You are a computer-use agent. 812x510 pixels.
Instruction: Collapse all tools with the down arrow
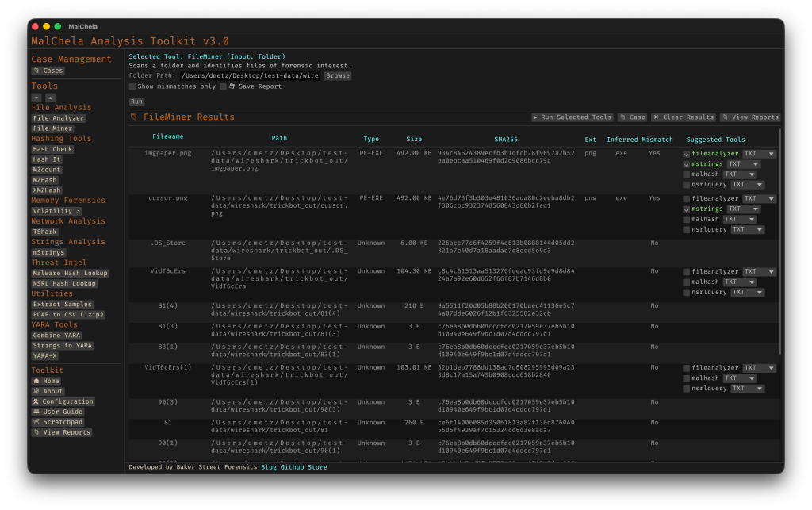click(x=36, y=97)
